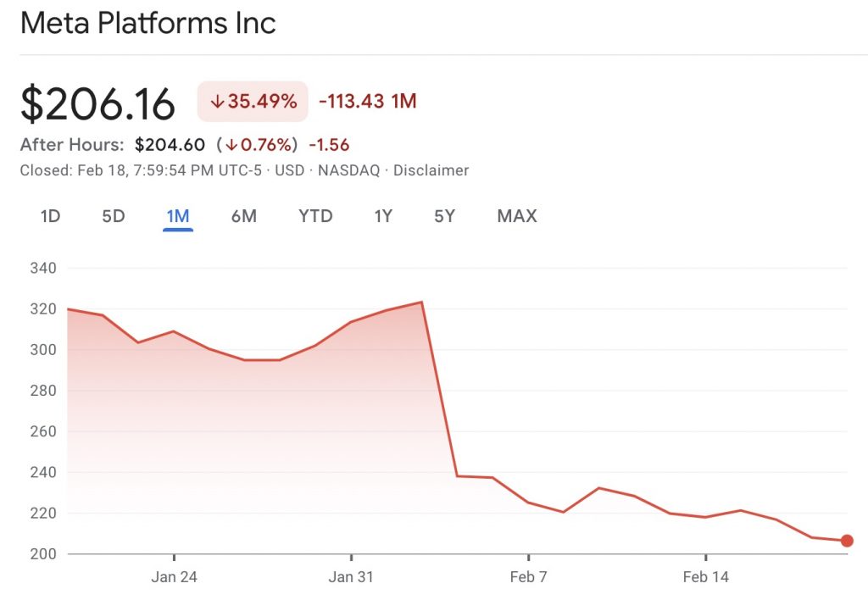The image size is (868, 600).
Task: Click the After Hours $204.60 price
Action: (170, 145)
